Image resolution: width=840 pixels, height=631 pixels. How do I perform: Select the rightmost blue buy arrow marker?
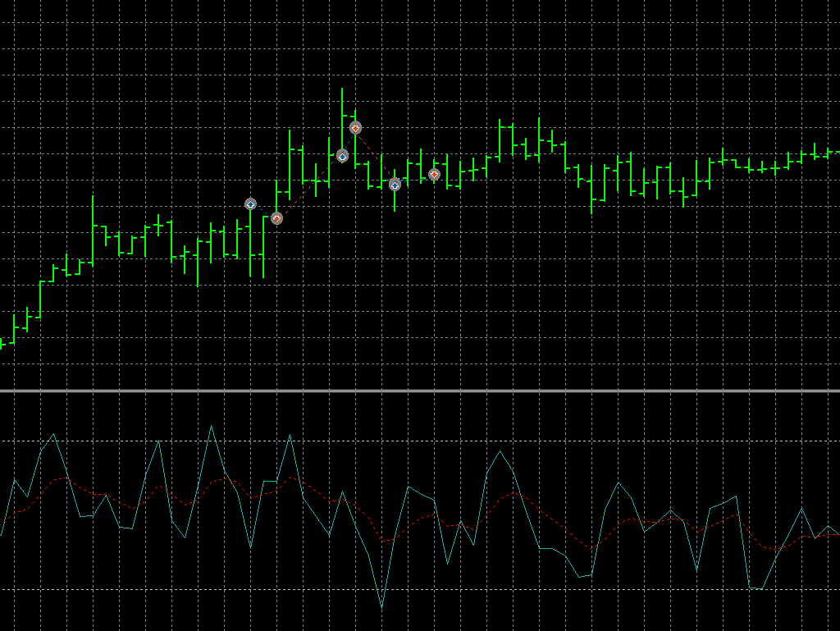395,185
